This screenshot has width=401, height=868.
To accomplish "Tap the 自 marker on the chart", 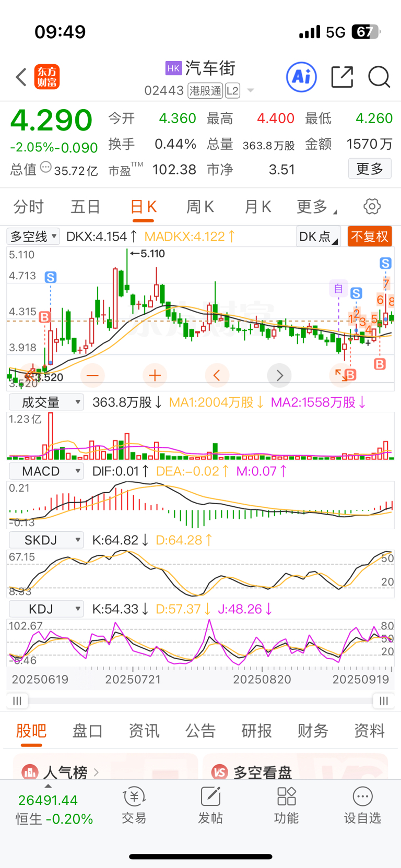I will 338,289.
